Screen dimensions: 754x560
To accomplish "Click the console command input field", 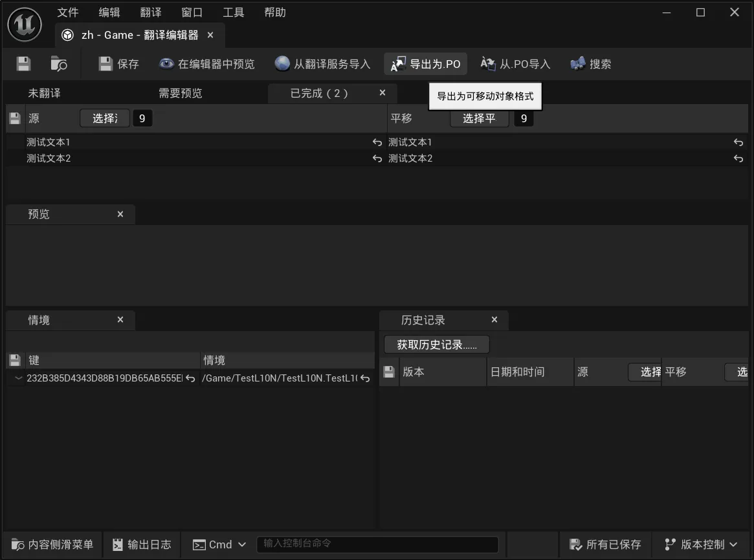I will point(377,544).
